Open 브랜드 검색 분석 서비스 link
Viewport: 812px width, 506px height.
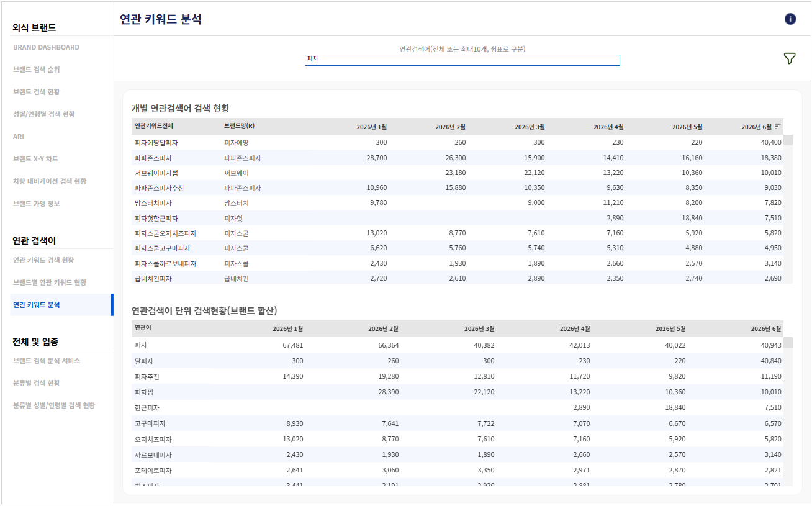(47, 361)
